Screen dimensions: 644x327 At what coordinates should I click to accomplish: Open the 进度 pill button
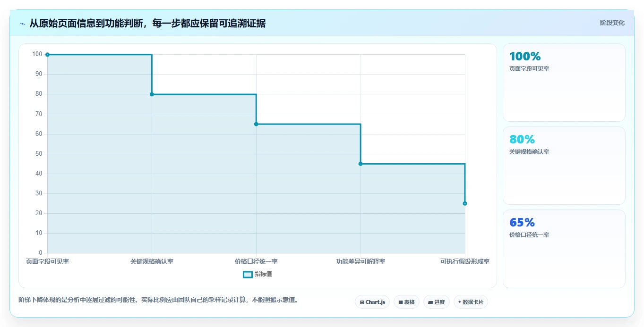[x=437, y=302]
